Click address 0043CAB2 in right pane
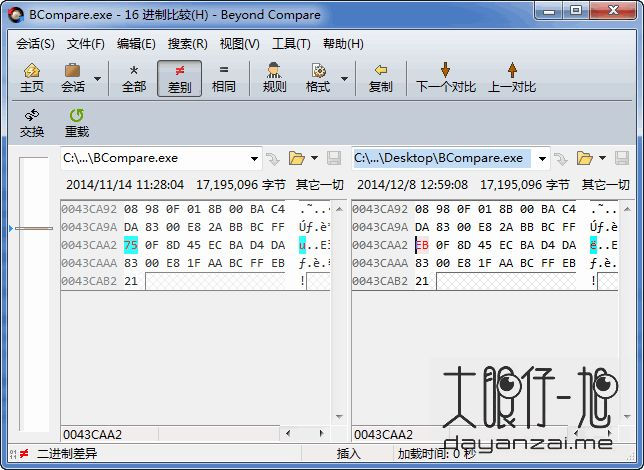 (x=380, y=281)
